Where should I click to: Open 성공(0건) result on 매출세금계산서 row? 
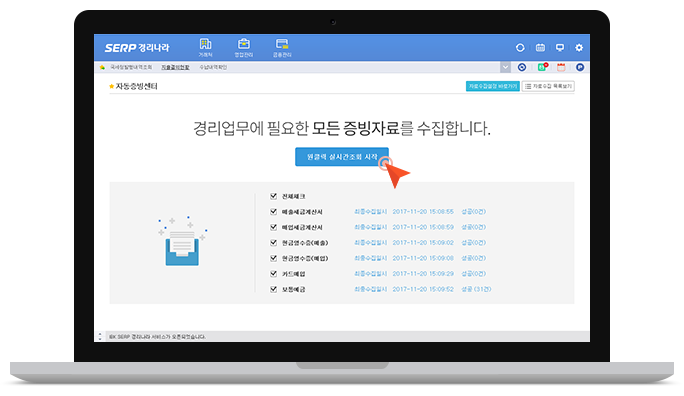(474, 212)
